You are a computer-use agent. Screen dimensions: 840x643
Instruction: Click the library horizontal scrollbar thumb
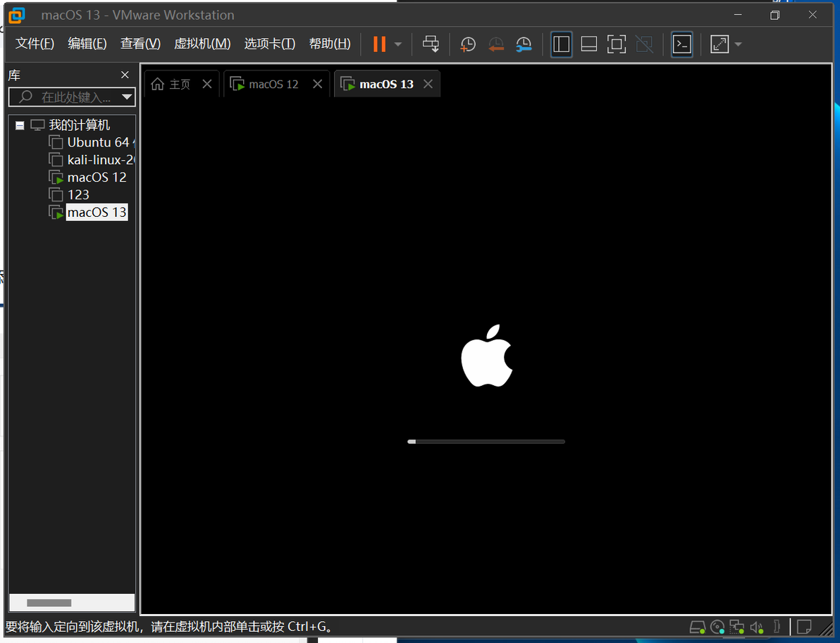[49, 603]
